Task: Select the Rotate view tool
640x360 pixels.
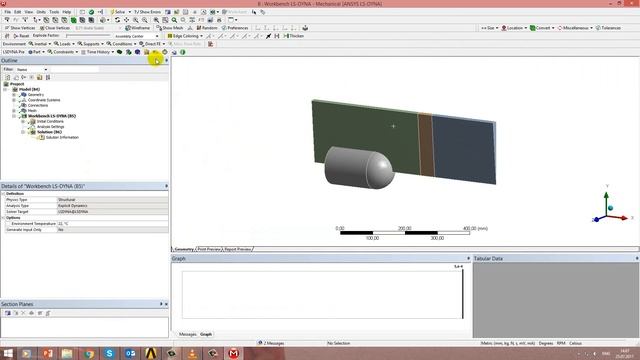Action: click(x=118, y=20)
